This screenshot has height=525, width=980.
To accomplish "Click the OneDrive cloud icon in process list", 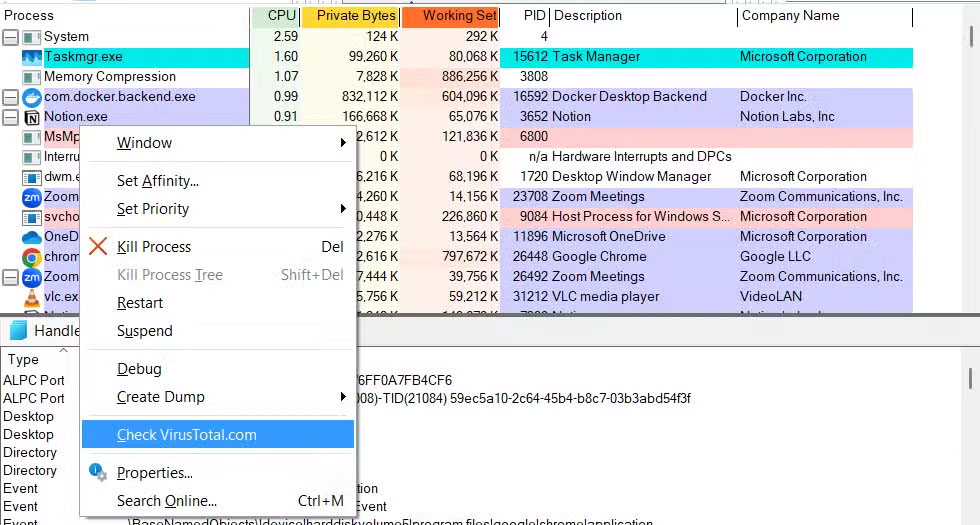I will 31,237.
